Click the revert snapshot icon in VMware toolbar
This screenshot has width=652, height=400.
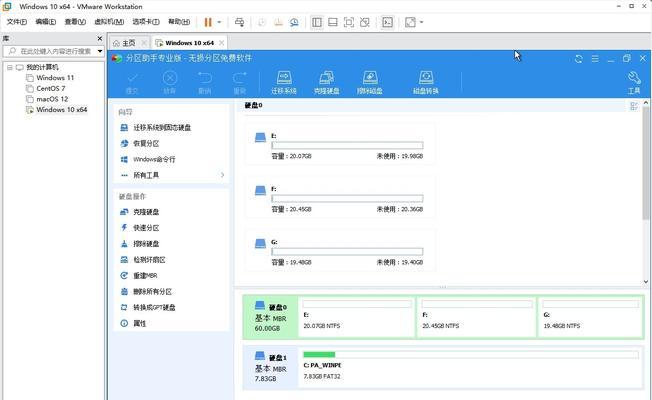(x=278, y=22)
